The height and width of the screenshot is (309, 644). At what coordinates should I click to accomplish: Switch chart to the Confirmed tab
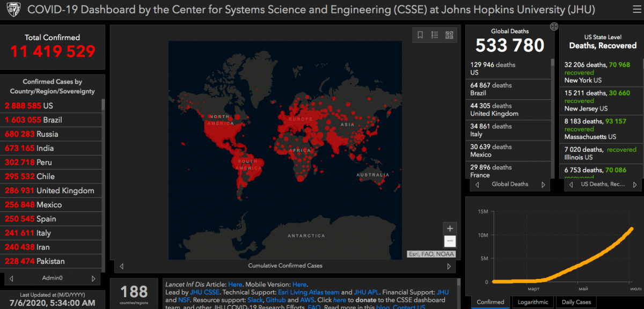(491, 302)
